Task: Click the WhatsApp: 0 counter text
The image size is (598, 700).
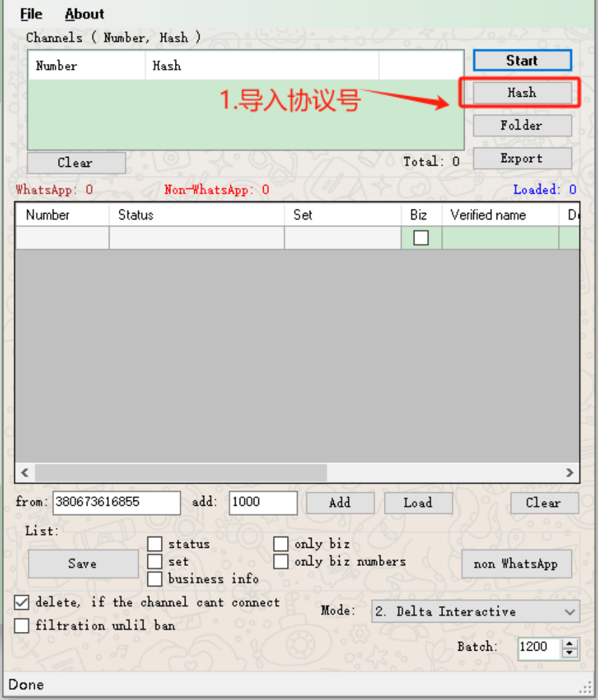Action: pos(55,190)
